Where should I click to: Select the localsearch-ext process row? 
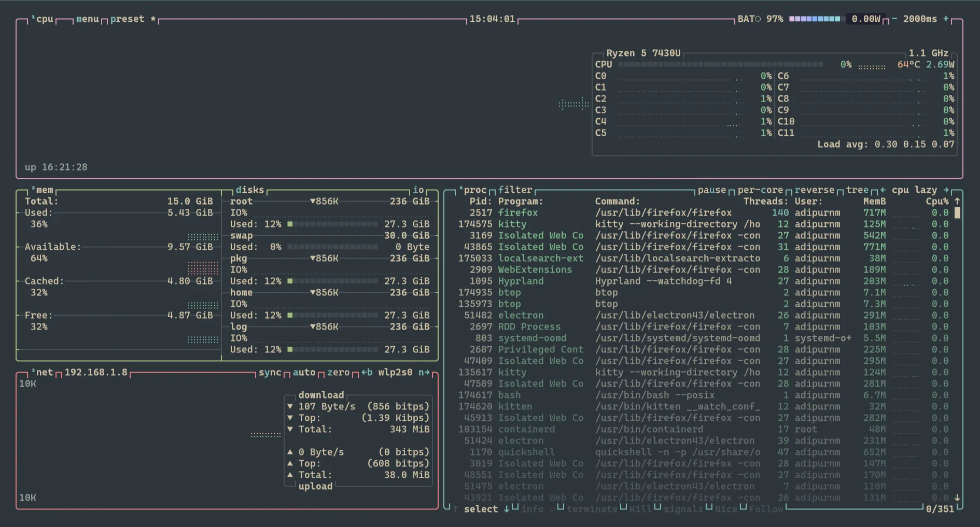(x=703, y=259)
